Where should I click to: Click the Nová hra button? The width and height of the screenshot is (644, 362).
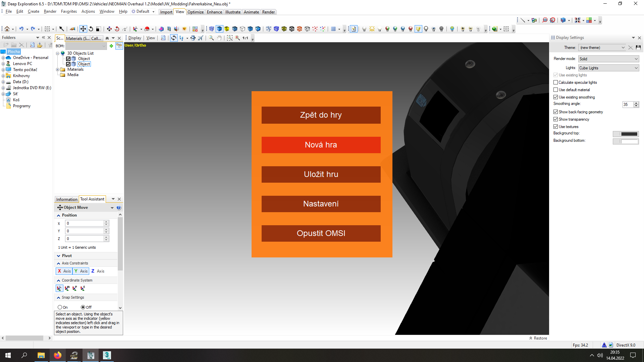click(321, 145)
